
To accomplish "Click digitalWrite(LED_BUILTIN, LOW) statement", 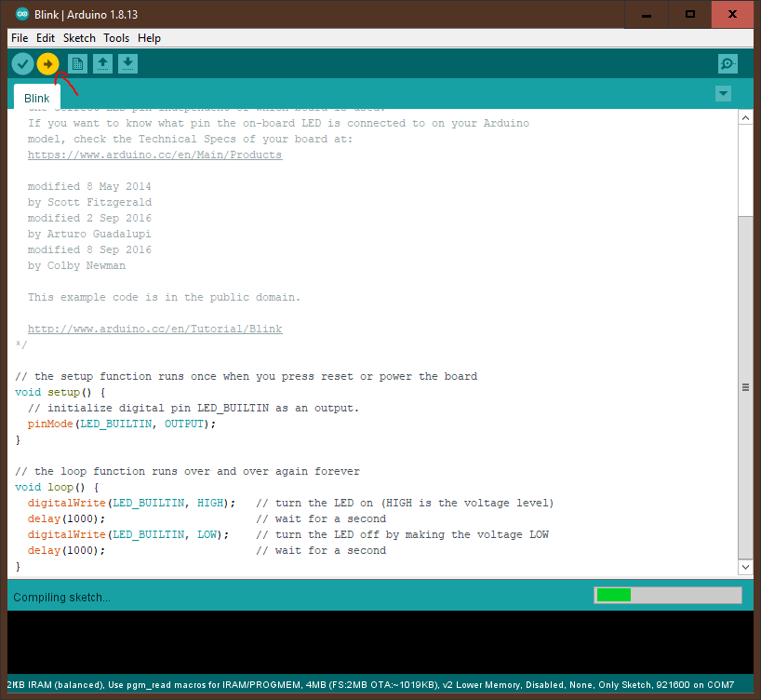I will click(128, 534).
